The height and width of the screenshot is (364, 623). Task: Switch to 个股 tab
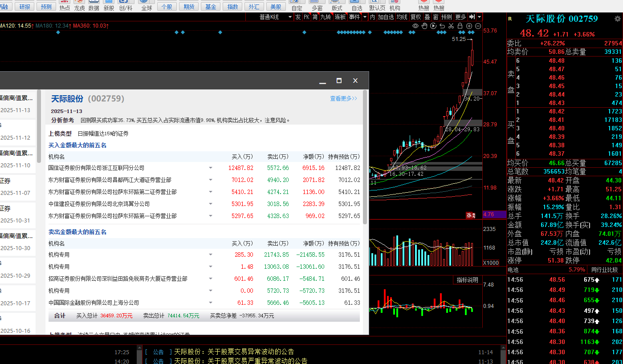pos(167,7)
